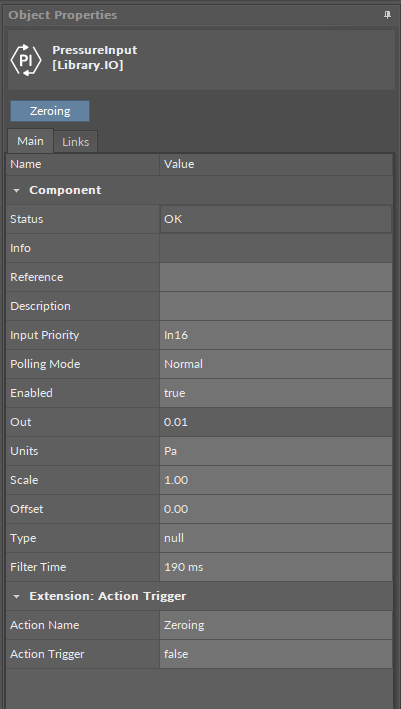
Task: Click the Offset value field 0.00
Action: pyautogui.click(x=276, y=509)
